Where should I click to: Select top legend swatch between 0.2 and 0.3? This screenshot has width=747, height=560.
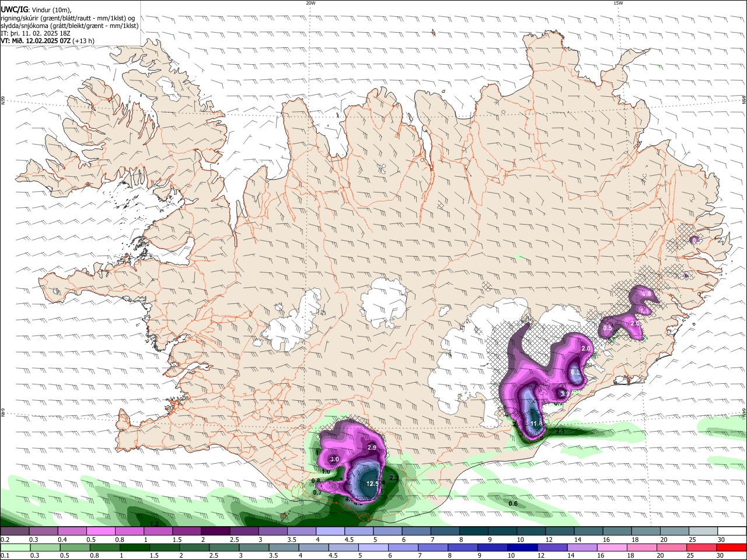pyautogui.click(x=15, y=531)
